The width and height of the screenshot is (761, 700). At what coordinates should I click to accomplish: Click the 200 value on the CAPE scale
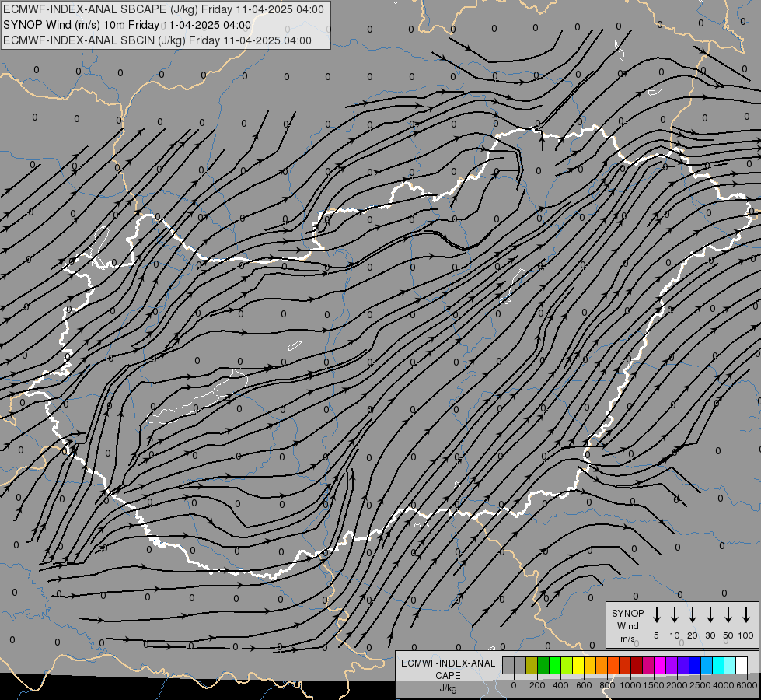coord(537,685)
